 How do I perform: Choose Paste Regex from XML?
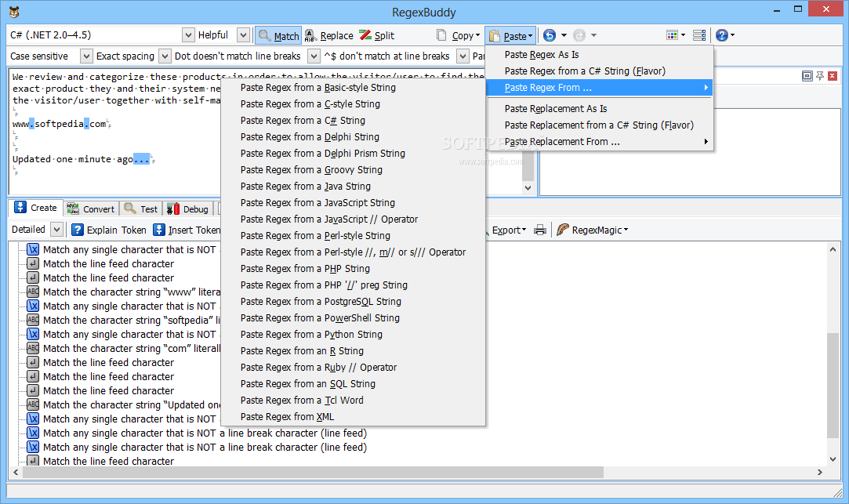(x=353, y=417)
